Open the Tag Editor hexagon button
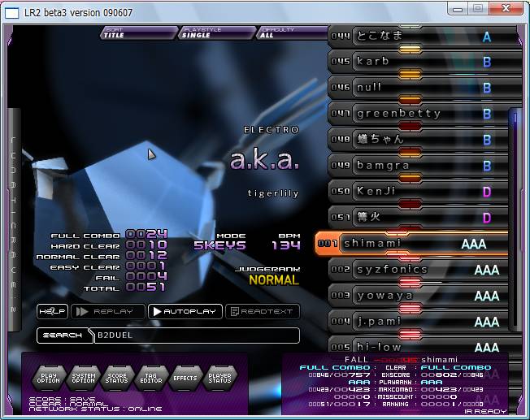 [x=151, y=378]
